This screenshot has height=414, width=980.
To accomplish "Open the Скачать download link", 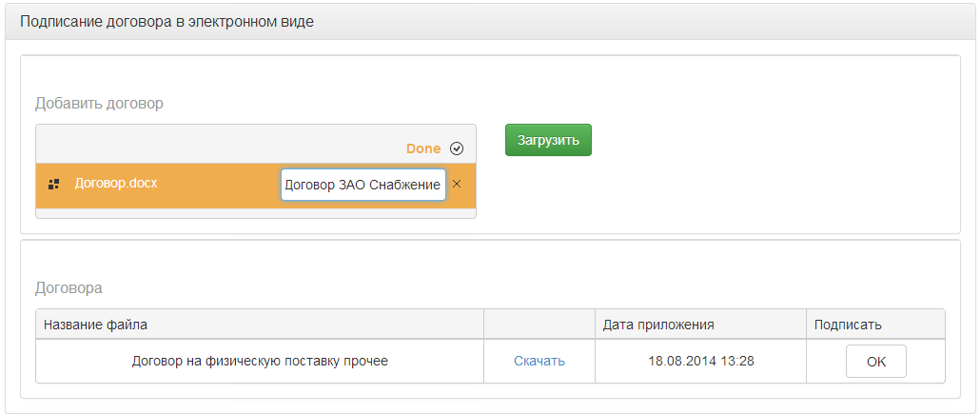I will coord(539,361).
